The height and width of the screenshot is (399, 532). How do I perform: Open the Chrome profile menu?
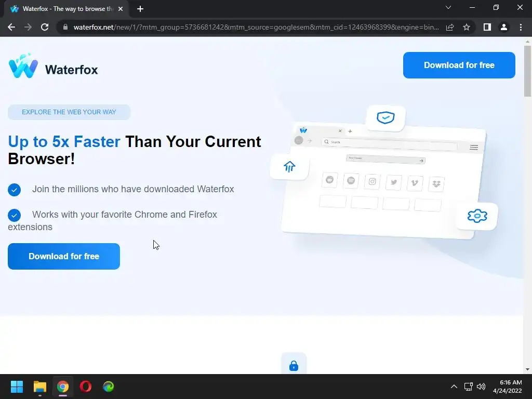click(x=504, y=27)
